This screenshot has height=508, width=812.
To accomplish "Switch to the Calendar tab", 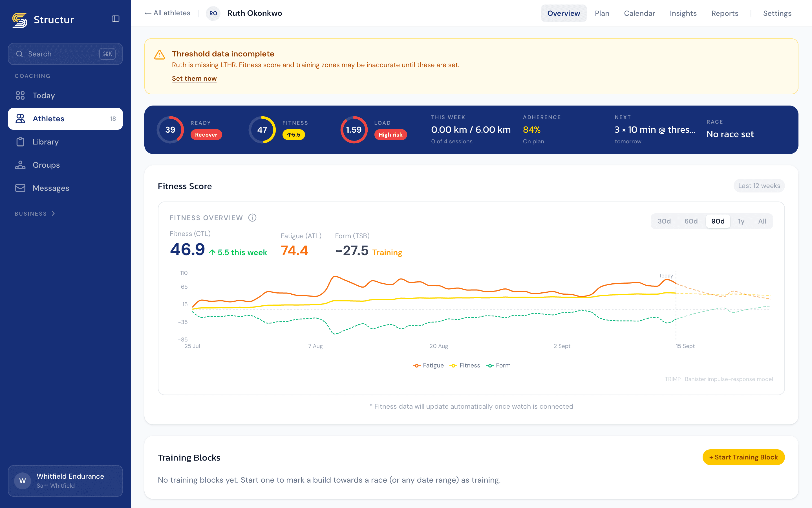I will [639, 14].
